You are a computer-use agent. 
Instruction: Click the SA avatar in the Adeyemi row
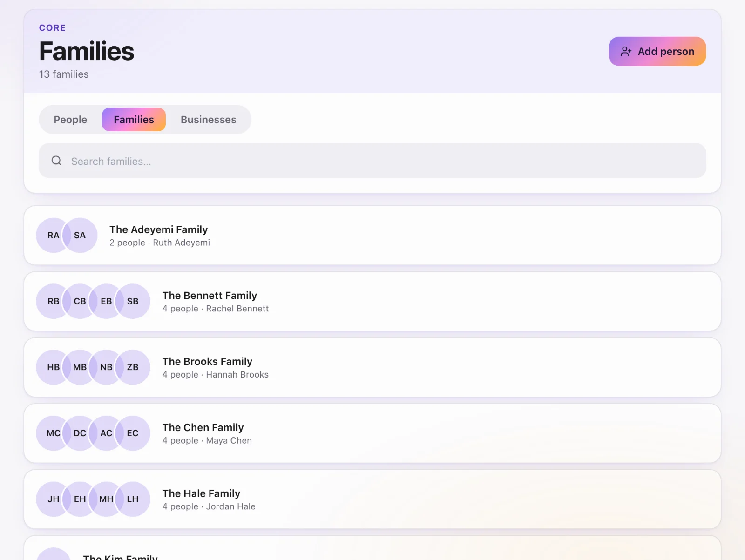coord(80,235)
